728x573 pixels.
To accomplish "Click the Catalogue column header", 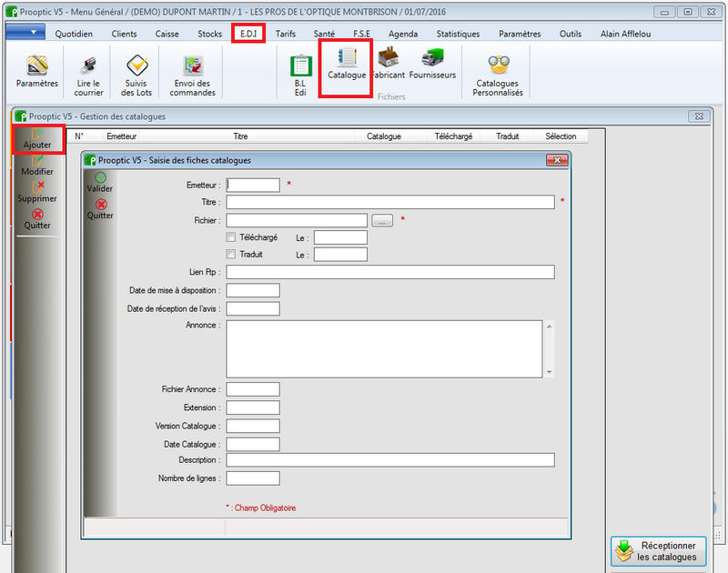I will click(384, 136).
